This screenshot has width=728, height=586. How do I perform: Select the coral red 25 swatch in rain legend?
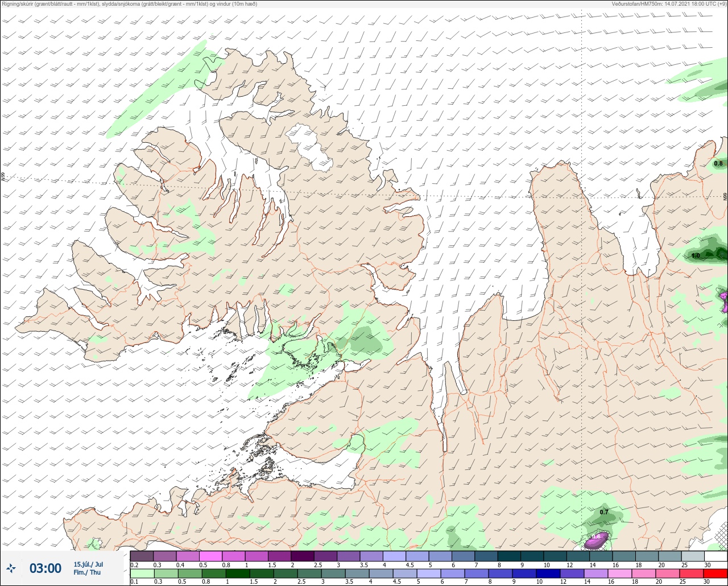[691, 573]
